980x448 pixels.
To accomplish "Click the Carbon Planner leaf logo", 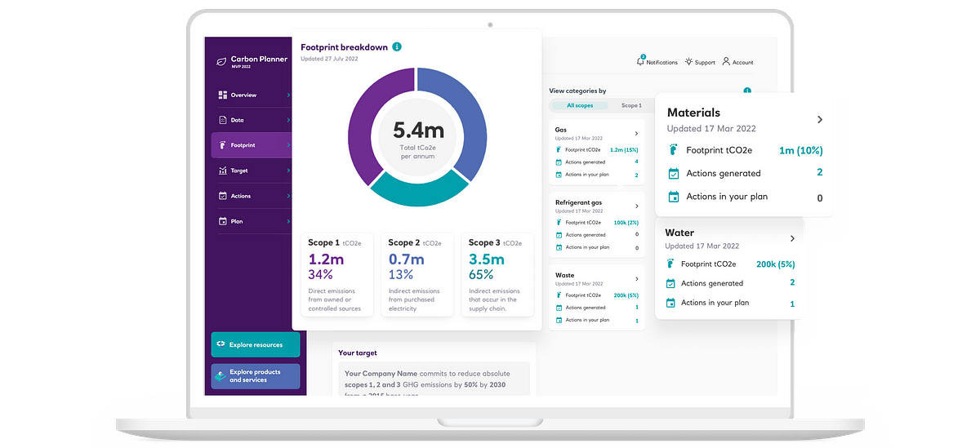I will tap(220, 61).
